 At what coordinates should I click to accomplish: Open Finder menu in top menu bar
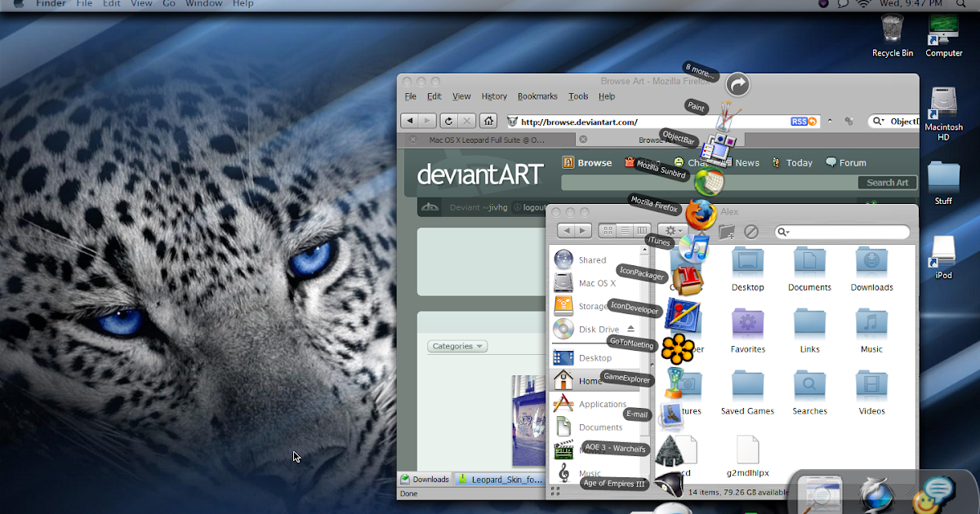[x=51, y=4]
